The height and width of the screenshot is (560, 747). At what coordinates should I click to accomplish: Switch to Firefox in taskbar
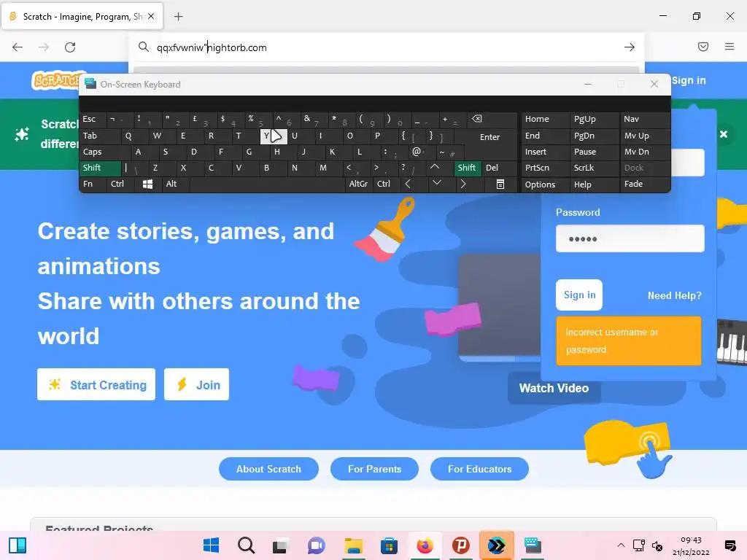[425, 545]
